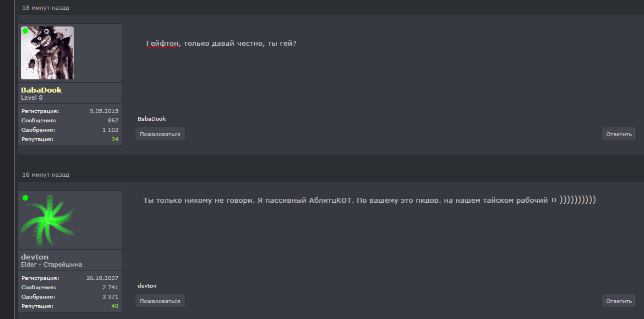The width and height of the screenshot is (644, 319).
Task: Click devton's Одобрения count 3 371
Action: point(110,297)
